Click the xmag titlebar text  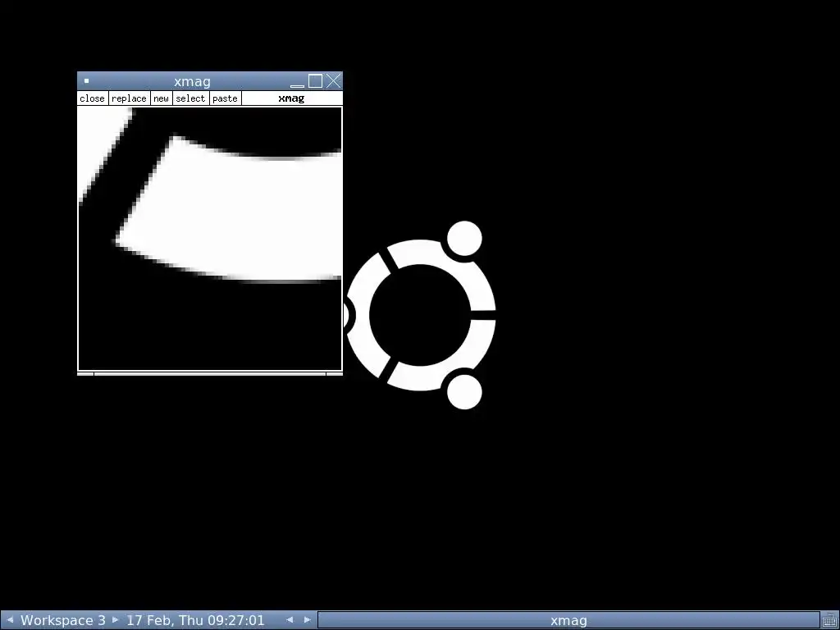point(192,81)
